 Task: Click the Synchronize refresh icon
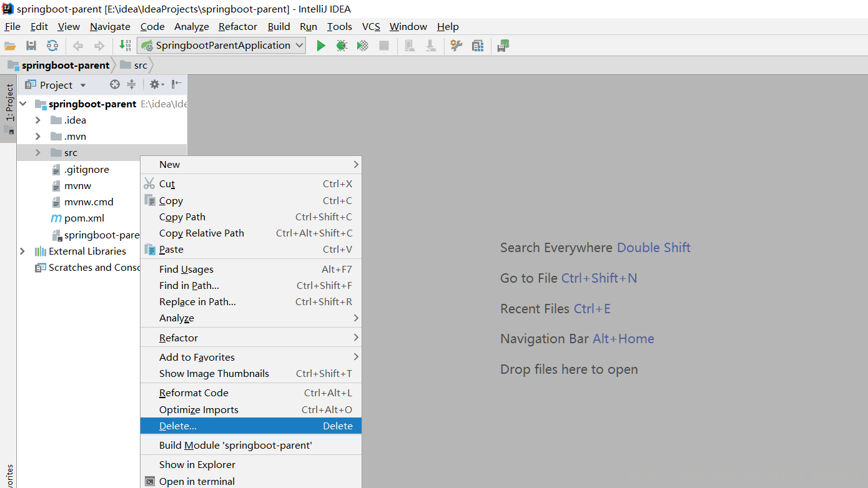52,46
